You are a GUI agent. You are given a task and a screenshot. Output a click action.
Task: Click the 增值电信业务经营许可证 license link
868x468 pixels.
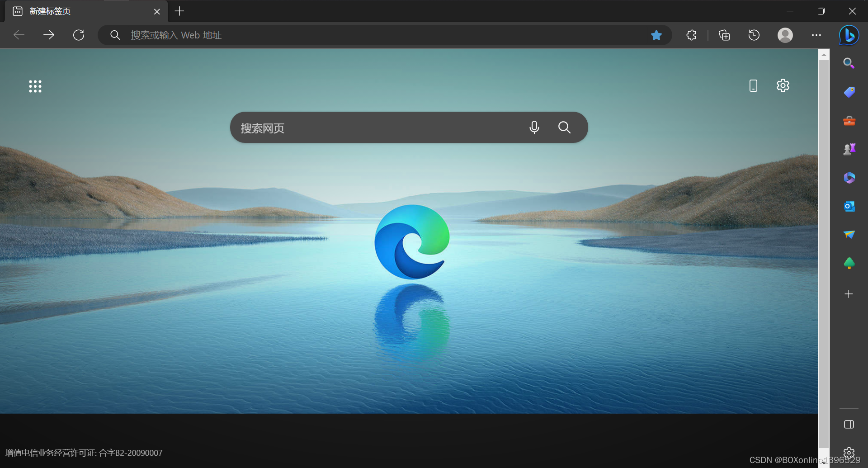pyautogui.click(x=84, y=453)
